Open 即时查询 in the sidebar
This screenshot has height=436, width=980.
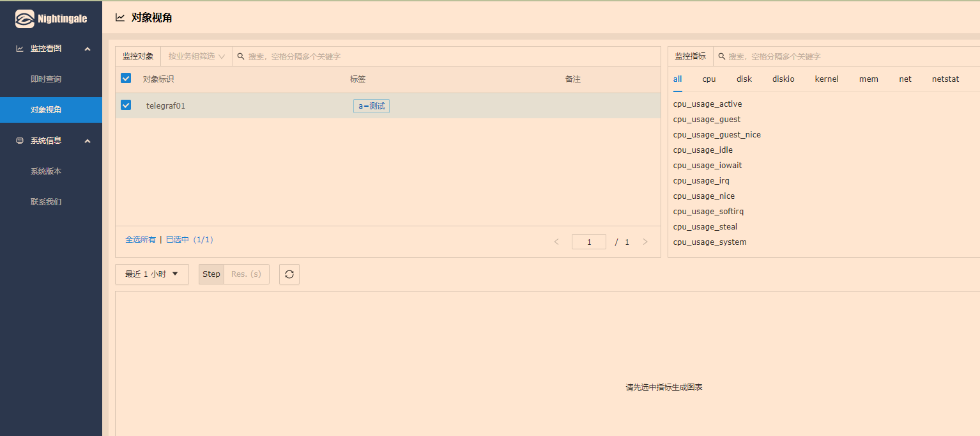(x=46, y=79)
